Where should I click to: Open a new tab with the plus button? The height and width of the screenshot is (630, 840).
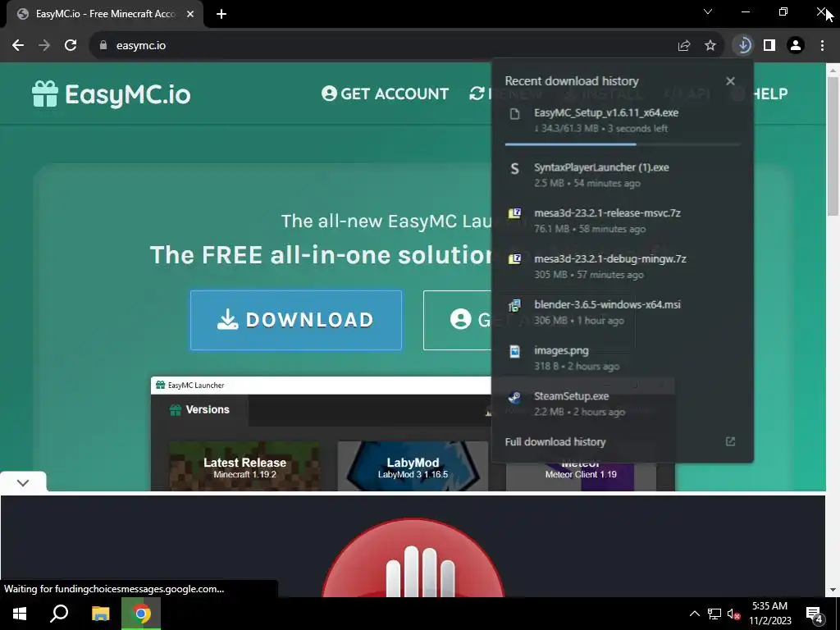point(221,14)
